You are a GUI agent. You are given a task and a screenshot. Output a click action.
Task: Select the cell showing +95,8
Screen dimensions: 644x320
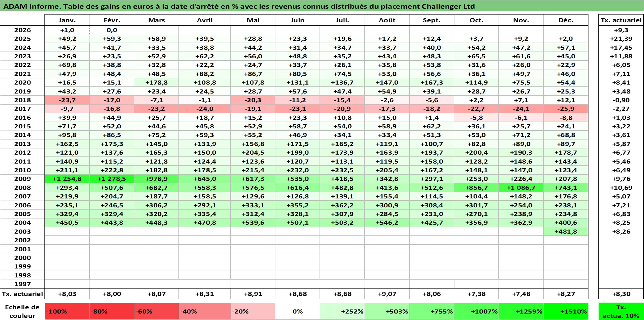click(67, 135)
